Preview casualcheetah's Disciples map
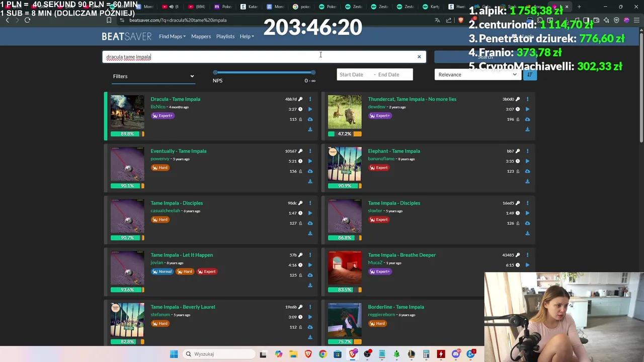The image size is (644, 362). 310,213
